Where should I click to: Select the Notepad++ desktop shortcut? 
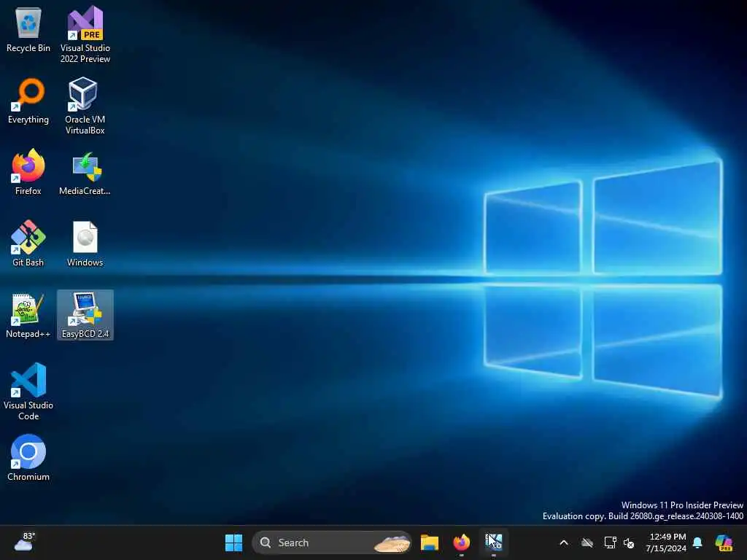pos(28,315)
